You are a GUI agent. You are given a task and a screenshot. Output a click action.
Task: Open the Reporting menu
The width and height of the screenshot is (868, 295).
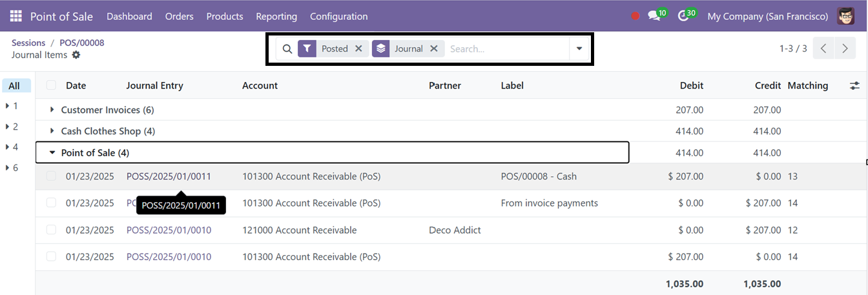[x=276, y=16]
